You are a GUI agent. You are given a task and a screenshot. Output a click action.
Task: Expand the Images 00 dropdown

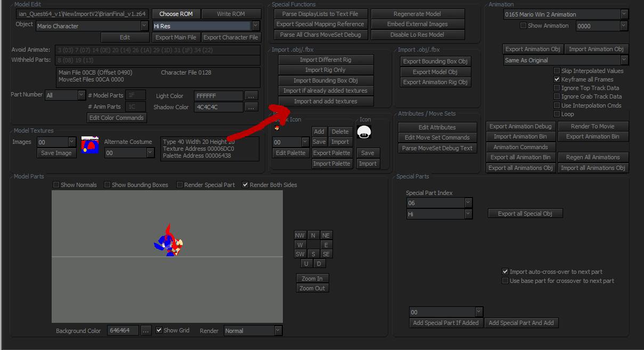click(56, 142)
